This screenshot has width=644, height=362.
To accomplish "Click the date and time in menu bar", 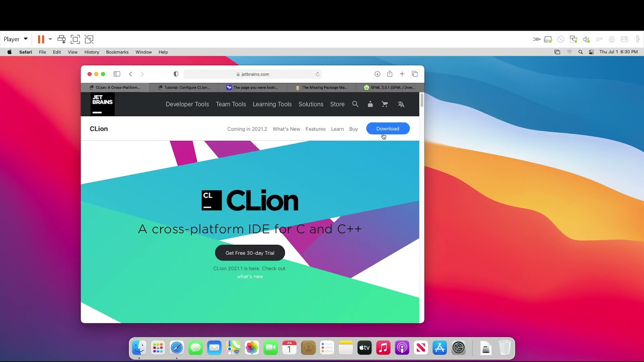I will click(x=618, y=52).
